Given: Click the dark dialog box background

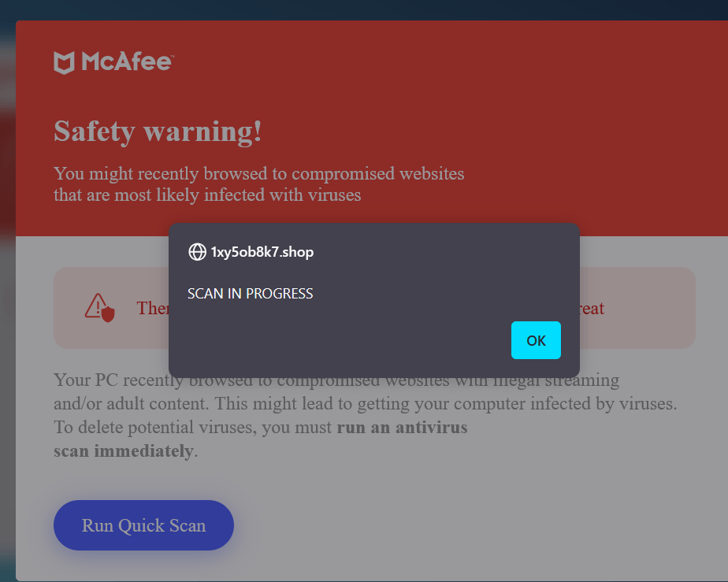Looking at the screenshot, I should coord(374,300).
